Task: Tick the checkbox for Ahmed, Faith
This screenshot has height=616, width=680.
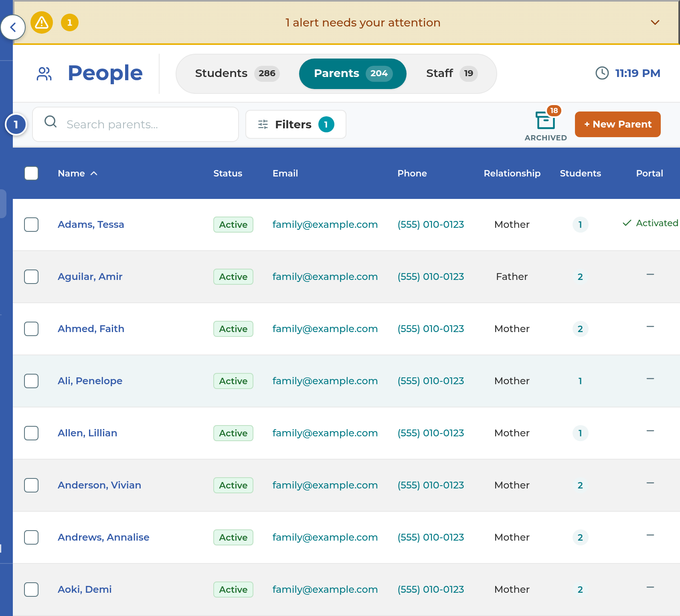Action: [x=31, y=329]
